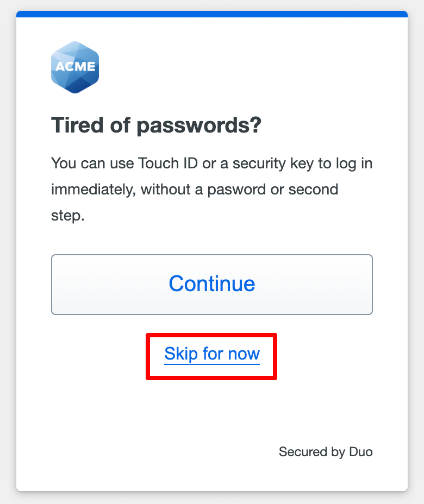Click the underlined blue Skip for now text
424x504 pixels.
[x=211, y=354]
